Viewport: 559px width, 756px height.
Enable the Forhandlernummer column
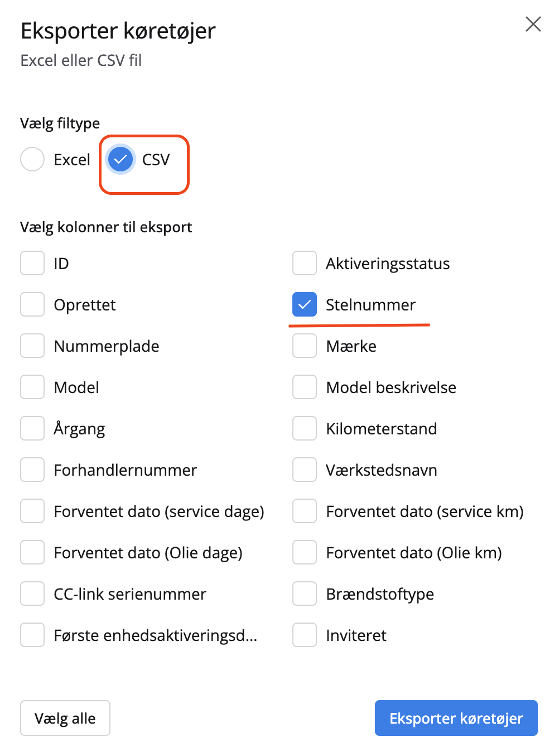[32, 470]
